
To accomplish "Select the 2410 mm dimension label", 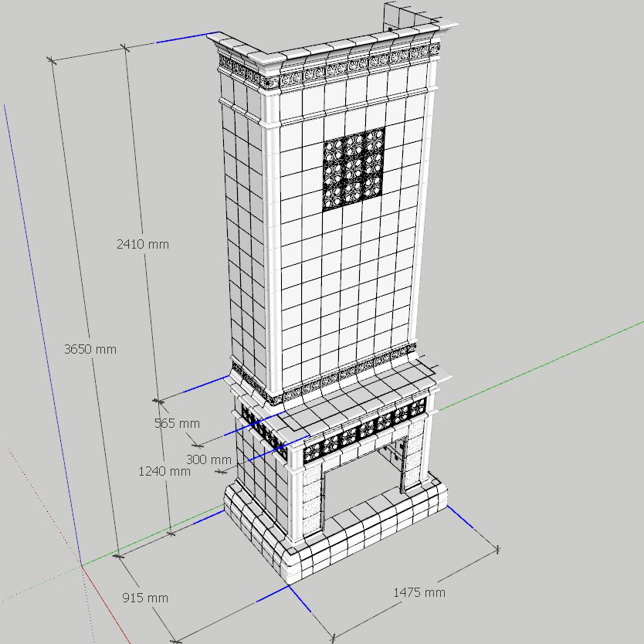I will [143, 244].
